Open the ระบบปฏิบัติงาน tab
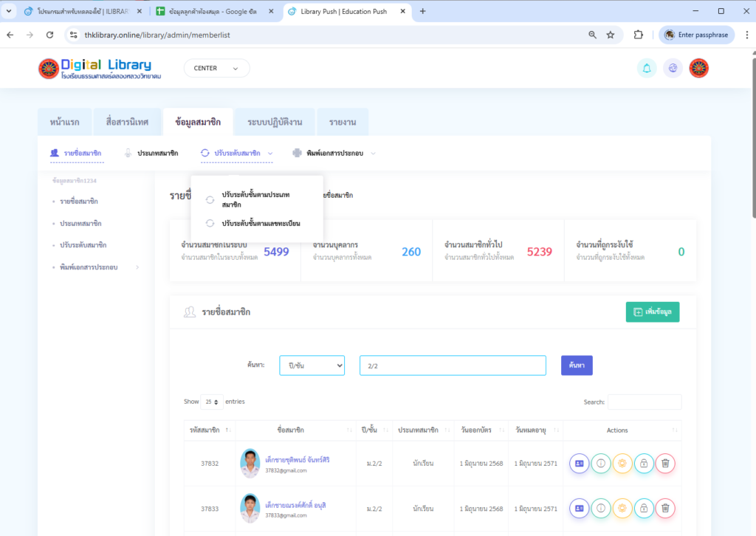Screen dimensions: 756x536 tap(274, 122)
